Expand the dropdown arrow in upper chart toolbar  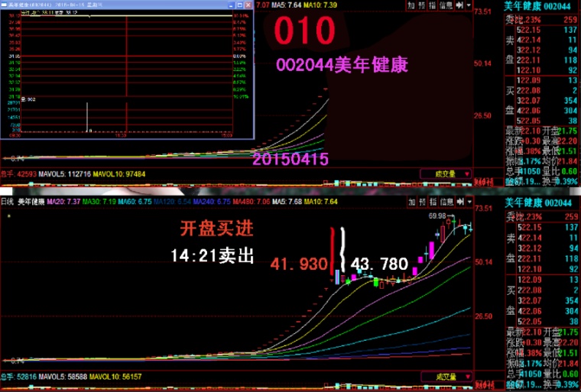click(x=469, y=5)
